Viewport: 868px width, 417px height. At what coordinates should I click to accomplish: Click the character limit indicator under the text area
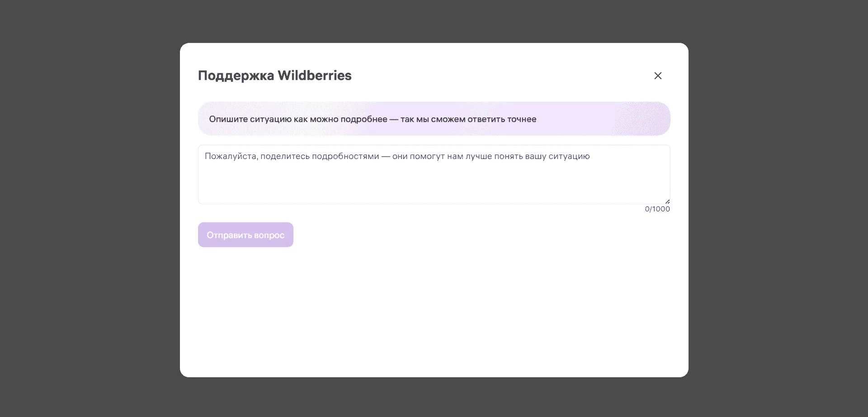tap(657, 209)
